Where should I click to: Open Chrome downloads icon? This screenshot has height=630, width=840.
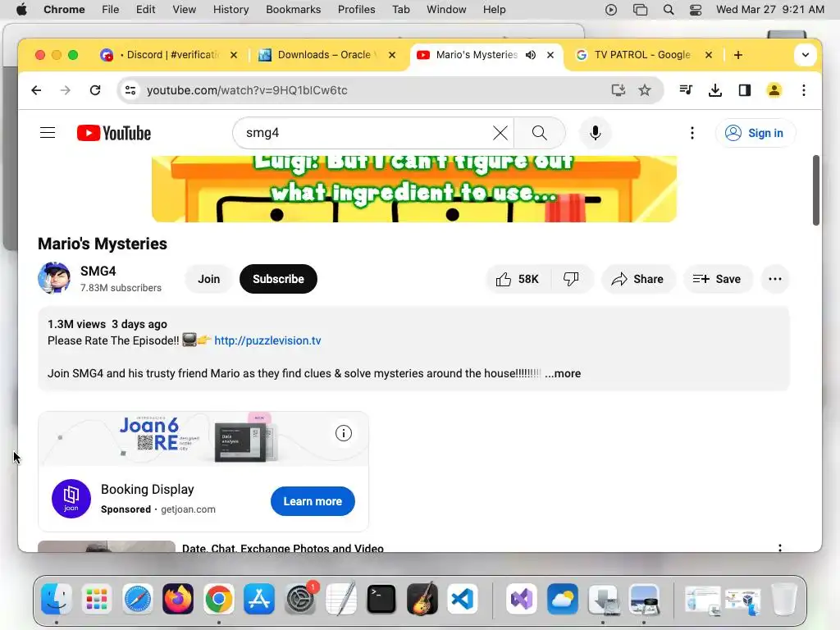(x=715, y=90)
